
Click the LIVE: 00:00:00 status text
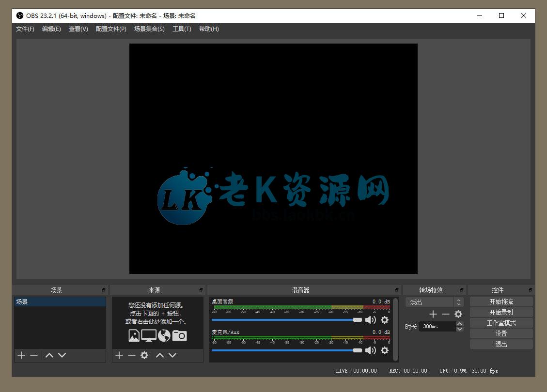click(x=356, y=371)
